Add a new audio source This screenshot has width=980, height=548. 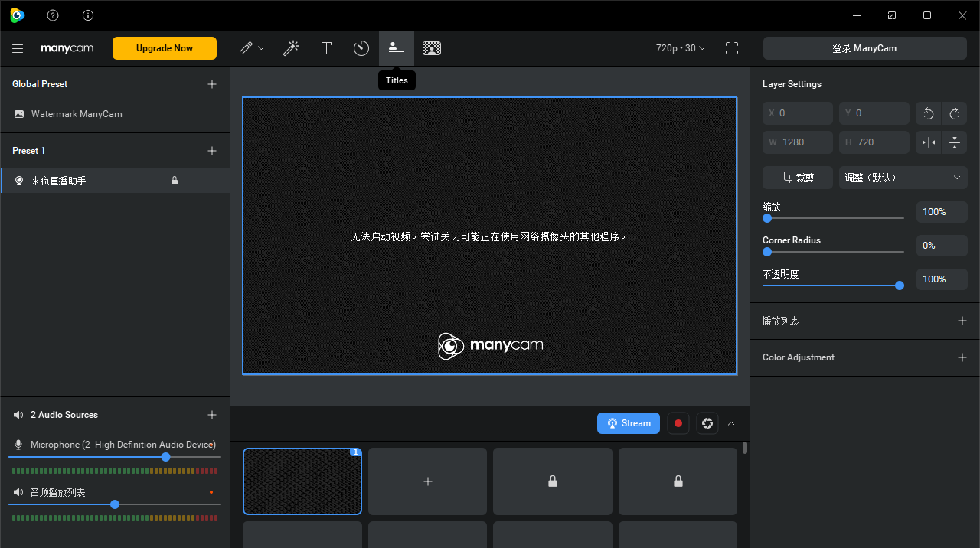(x=212, y=415)
